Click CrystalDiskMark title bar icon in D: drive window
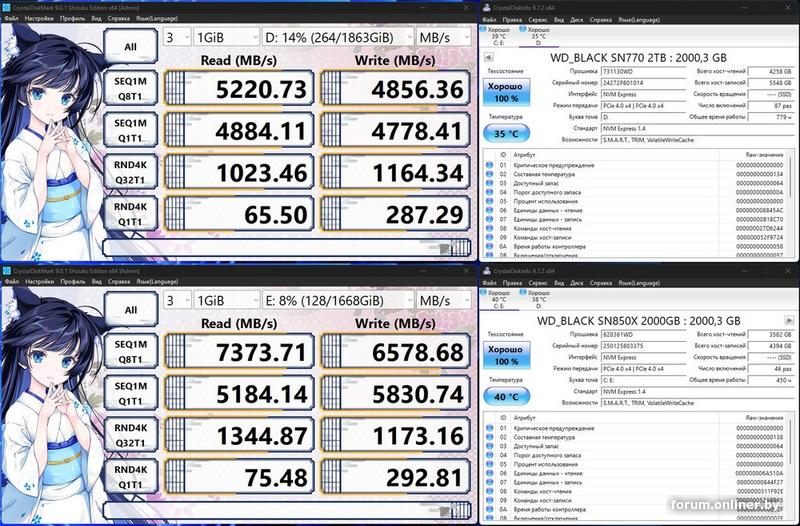The width and height of the screenshot is (800, 526). [x=7, y=8]
